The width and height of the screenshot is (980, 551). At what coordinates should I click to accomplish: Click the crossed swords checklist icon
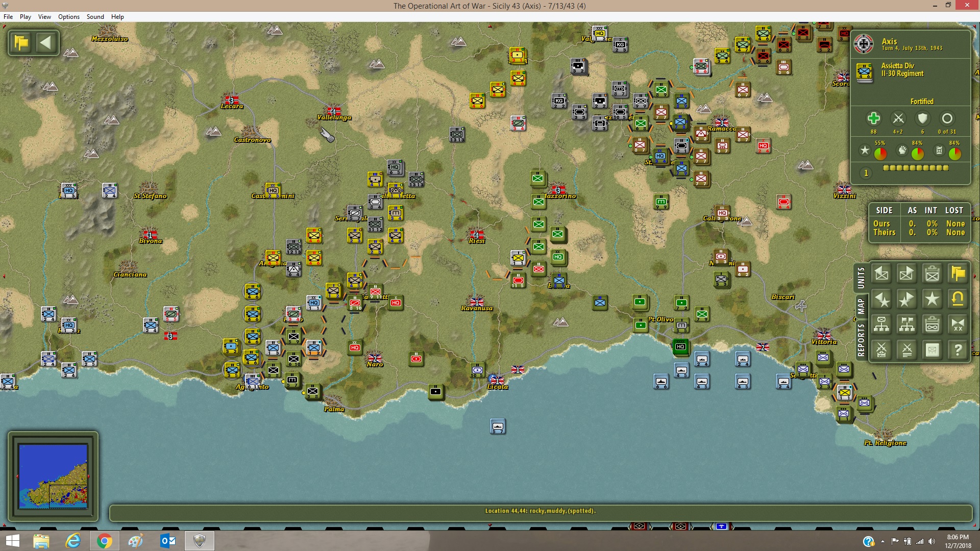[x=881, y=350]
